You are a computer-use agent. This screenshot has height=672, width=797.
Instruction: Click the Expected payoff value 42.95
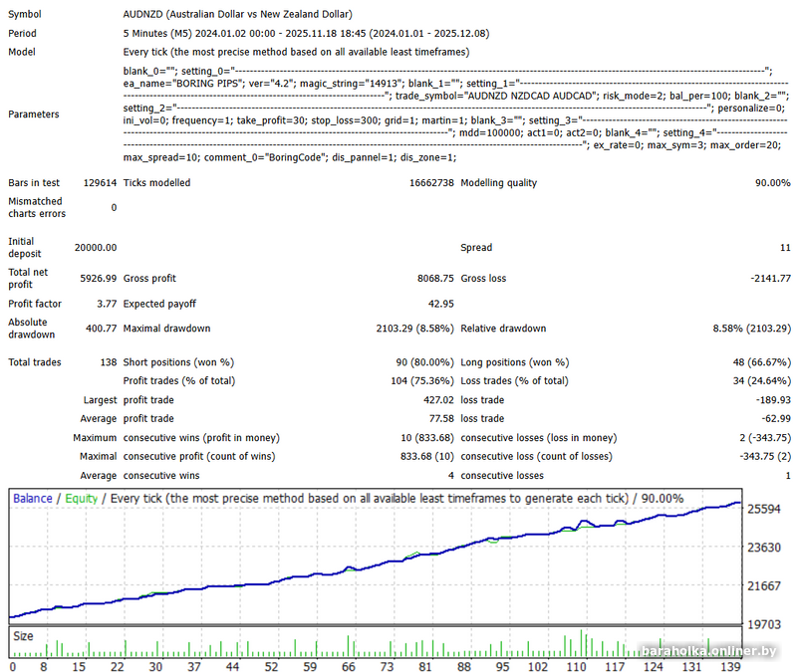pos(440,304)
